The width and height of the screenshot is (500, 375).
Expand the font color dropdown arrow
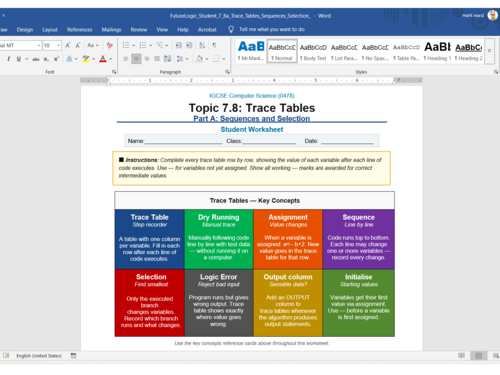pos(111,59)
